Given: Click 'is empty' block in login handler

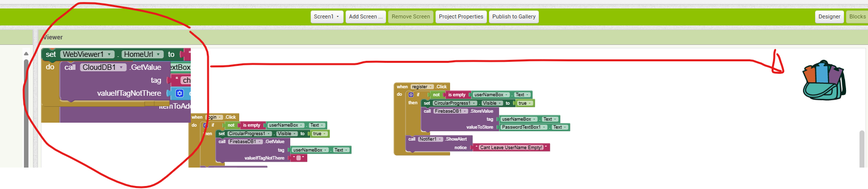Looking at the screenshot, I should [251, 125].
